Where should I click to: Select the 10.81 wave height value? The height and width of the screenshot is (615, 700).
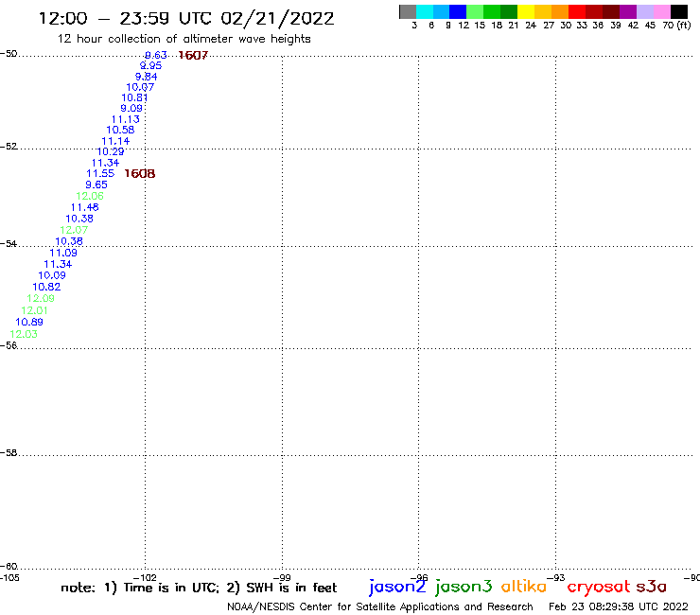click(x=134, y=97)
